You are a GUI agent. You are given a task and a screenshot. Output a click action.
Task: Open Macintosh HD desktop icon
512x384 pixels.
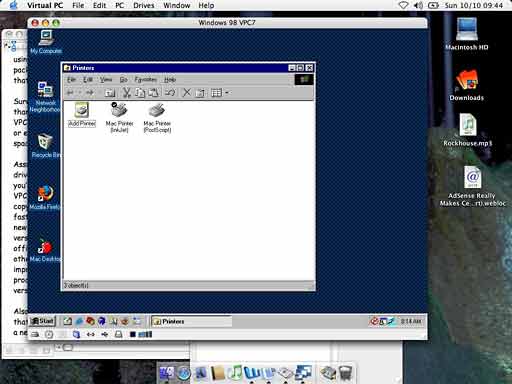(467, 34)
